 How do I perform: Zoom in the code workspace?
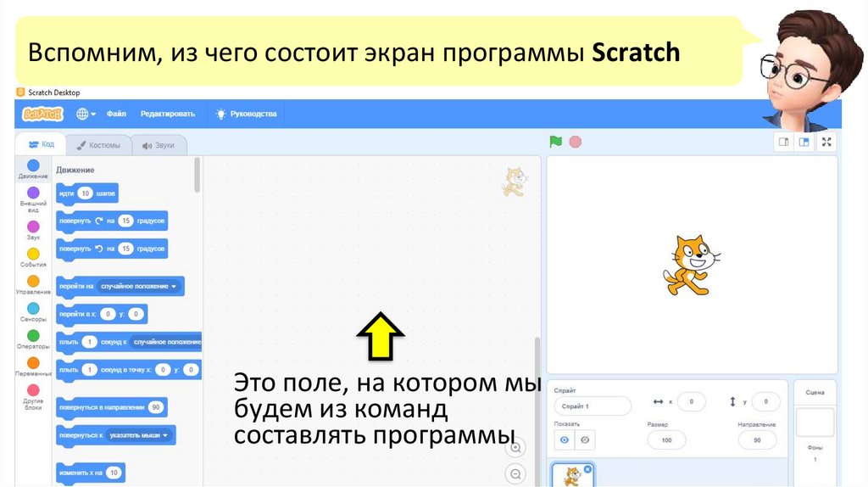point(515,447)
